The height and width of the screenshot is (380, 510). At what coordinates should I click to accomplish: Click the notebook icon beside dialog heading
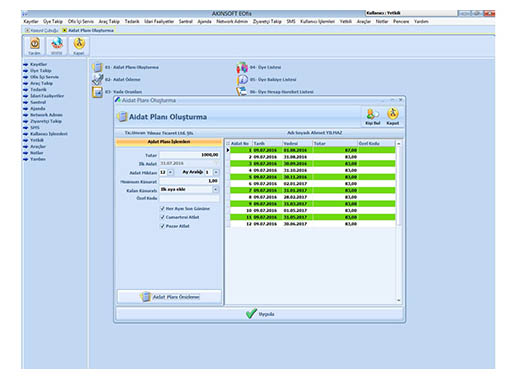pos(122,117)
